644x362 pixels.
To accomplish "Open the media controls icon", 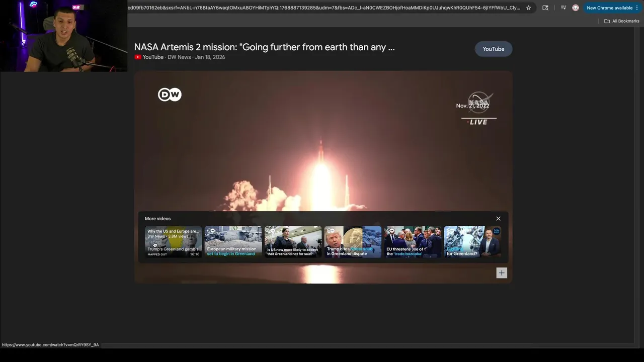I will pos(563,8).
